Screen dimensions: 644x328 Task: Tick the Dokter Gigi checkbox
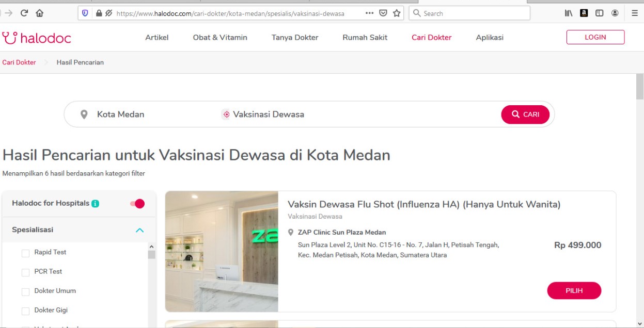pos(25,311)
